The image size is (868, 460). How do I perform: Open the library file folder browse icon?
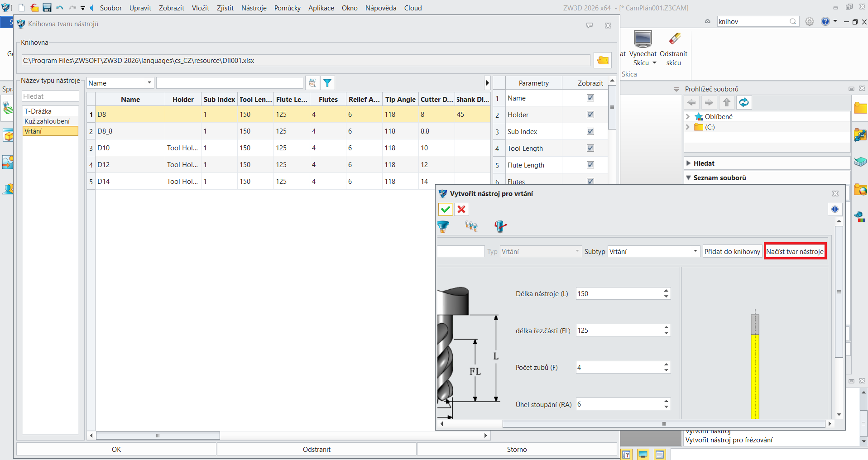pyautogui.click(x=603, y=60)
